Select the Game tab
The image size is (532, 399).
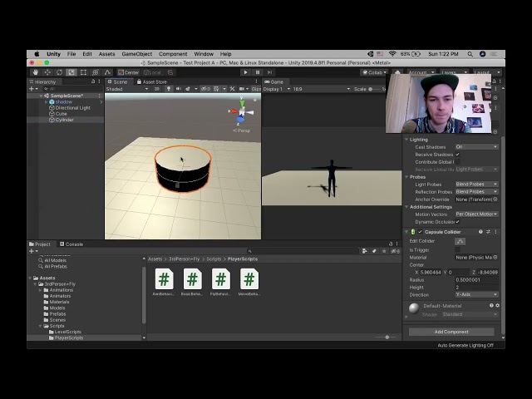click(274, 81)
